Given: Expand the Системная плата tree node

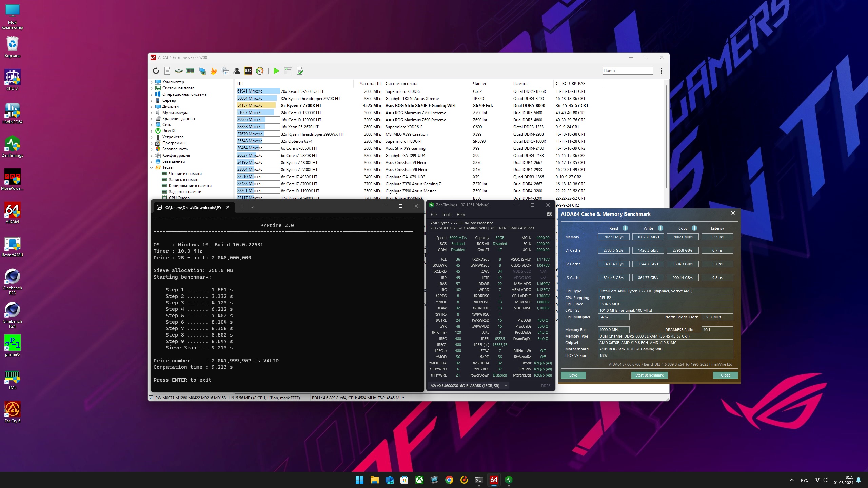Looking at the screenshot, I should point(151,88).
